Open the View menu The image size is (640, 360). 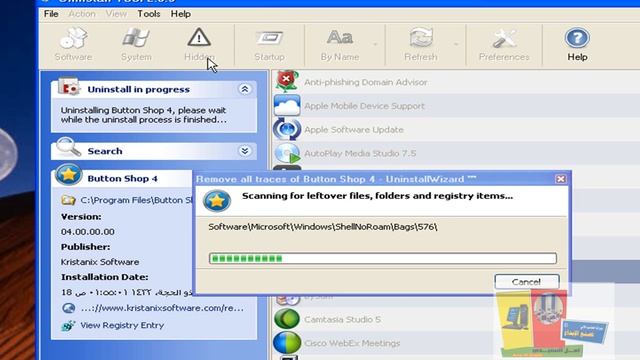(x=116, y=14)
